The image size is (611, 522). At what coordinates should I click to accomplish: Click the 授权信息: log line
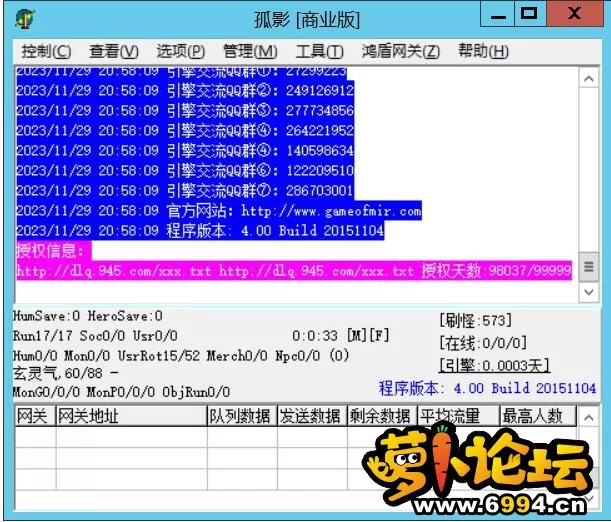tap(54, 251)
